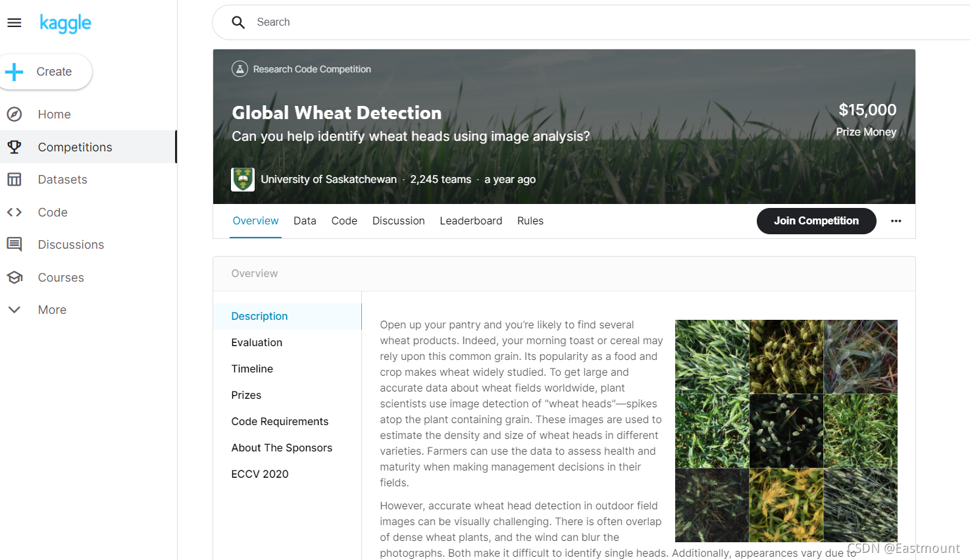This screenshot has height=560, width=970.
Task: Click the University of Saskatchewan crest logo
Action: 243,179
